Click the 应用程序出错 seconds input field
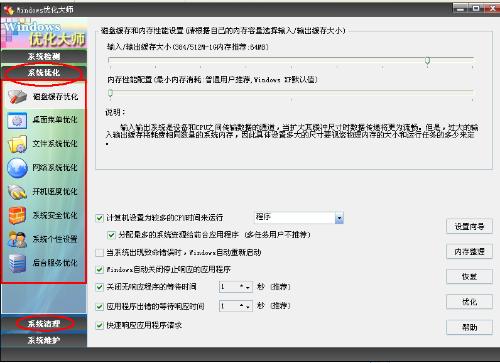Image resolution: width=500 pixels, height=363 pixels. [229, 306]
